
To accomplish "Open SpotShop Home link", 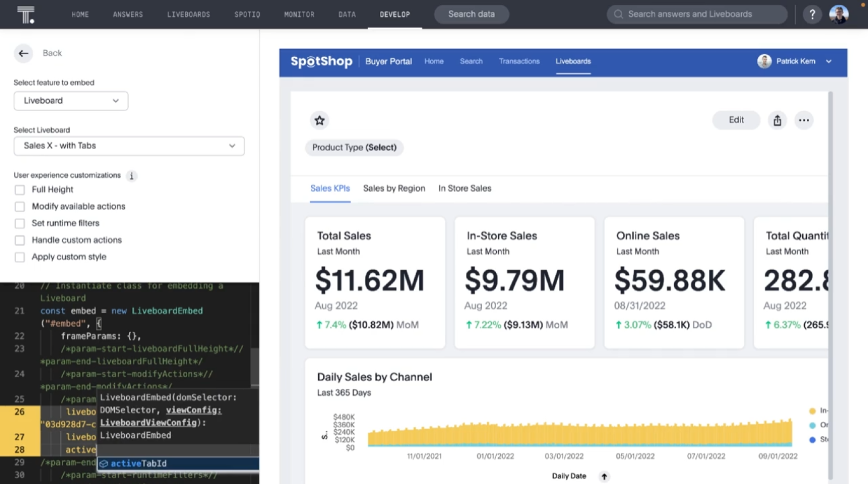I will [x=434, y=62].
